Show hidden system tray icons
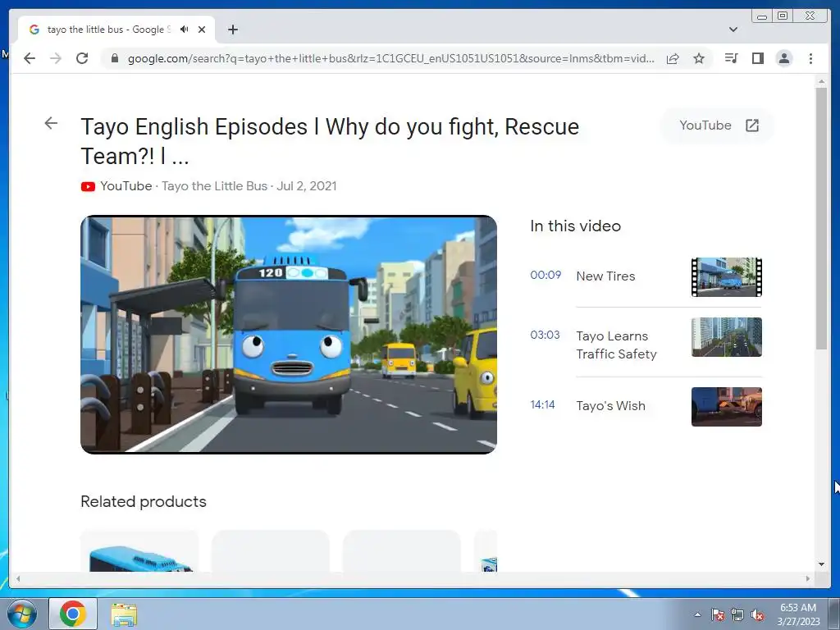840x630 pixels. pyautogui.click(x=697, y=614)
